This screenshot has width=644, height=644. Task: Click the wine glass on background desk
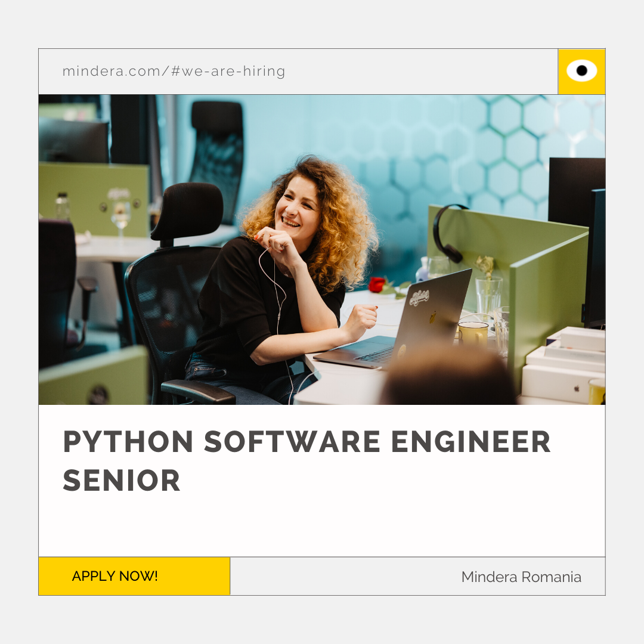pyautogui.click(x=120, y=218)
